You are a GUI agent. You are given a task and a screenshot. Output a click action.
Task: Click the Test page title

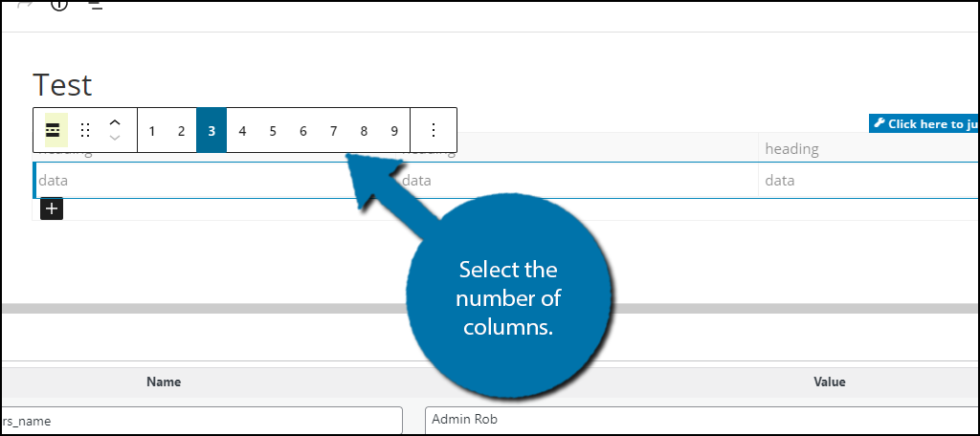coord(62,85)
